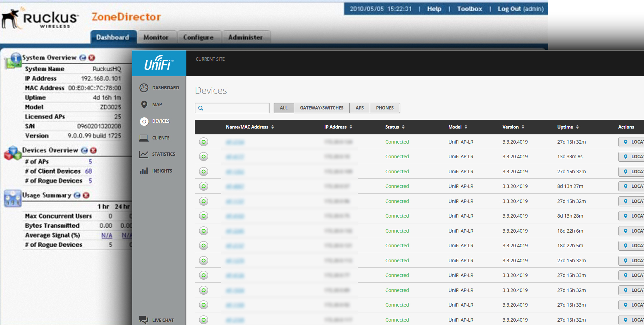Locate the device with uptime 8d 13h 27m
This screenshot has width=644, height=325.
pos(631,186)
